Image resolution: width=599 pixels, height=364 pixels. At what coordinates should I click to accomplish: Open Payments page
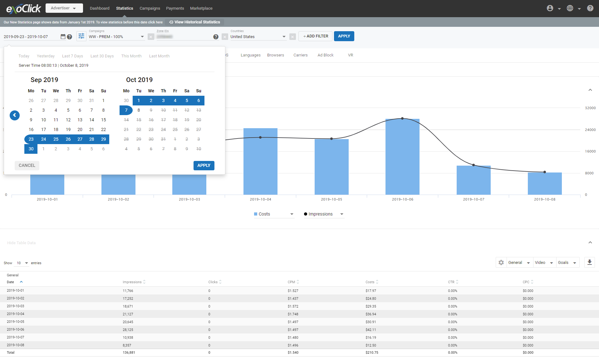(x=175, y=8)
